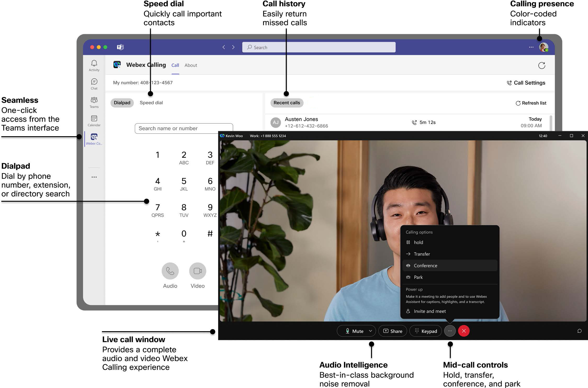Open Call Settings
This screenshot has height=388, width=588.
point(526,83)
